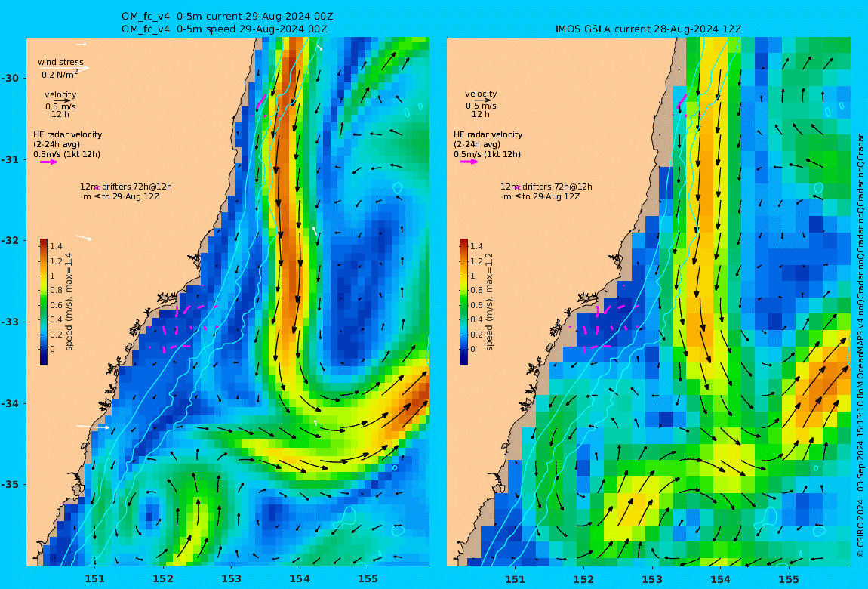868x589 pixels.
Task: Click the 0 tick on left colorbar
Action: coord(53,350)
